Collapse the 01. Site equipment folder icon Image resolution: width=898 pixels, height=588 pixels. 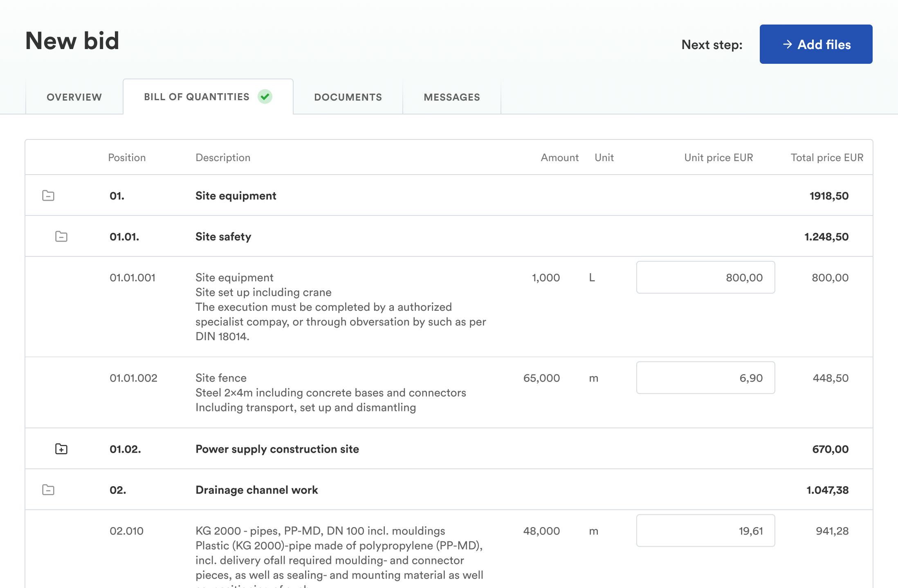click(x=48, y=195)
